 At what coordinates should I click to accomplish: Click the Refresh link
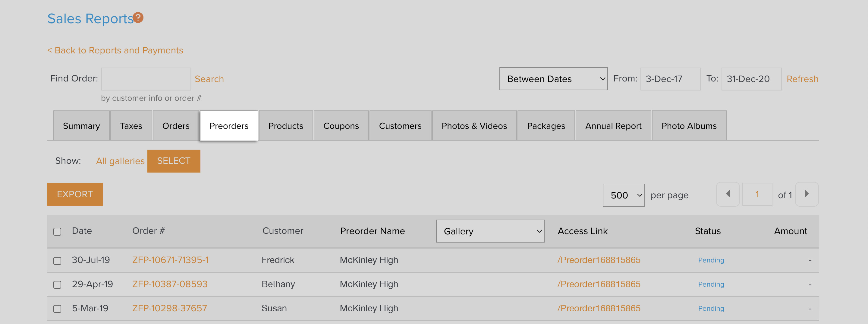coord(802,79)
